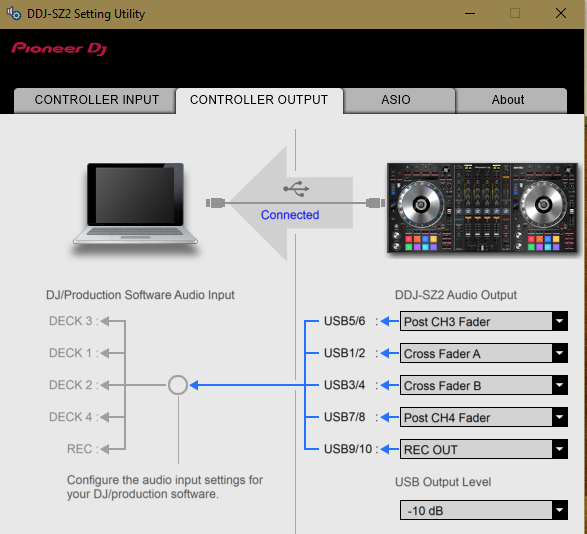The image size is (587, 534).
Task: Click the REC label under DECK 4
Action: (79, 449)
